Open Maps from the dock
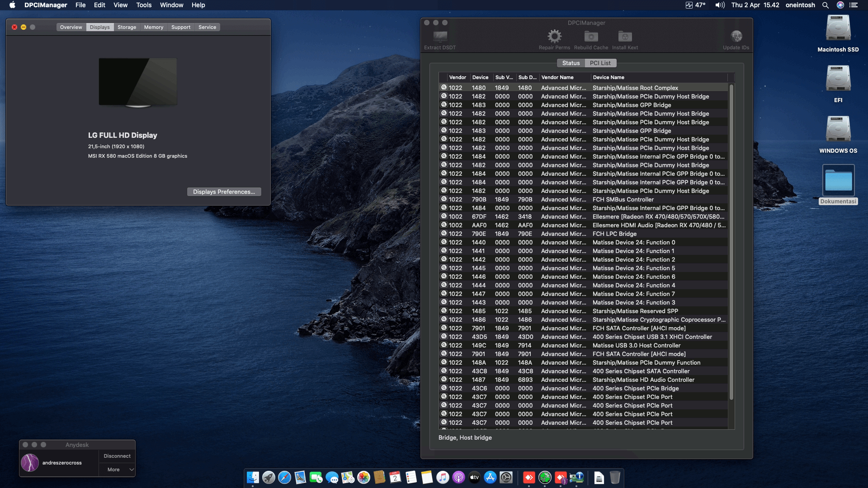This screenshot has height=488, width=868. (348, 477)
